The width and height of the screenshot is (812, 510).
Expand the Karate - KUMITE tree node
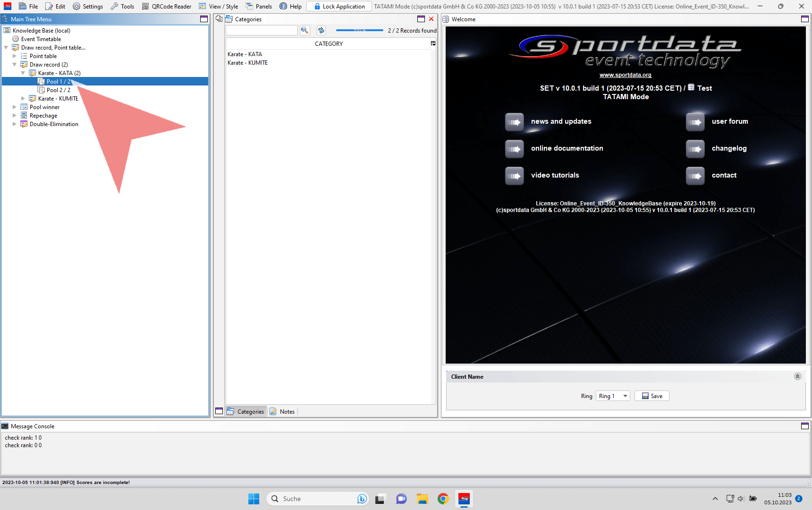click(23, 99)
